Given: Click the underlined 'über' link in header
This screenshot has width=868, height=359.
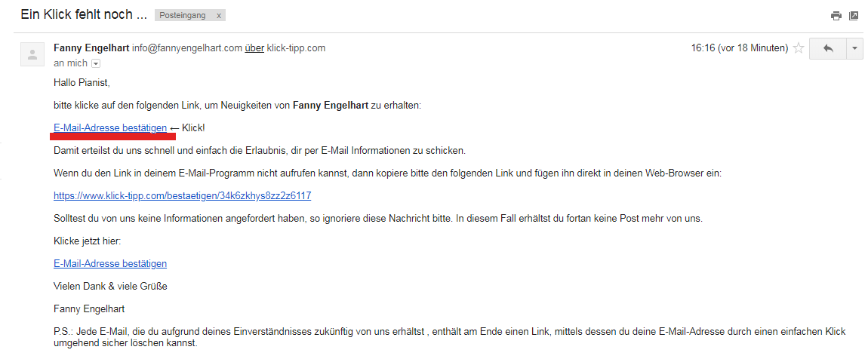Looking at the screenshot, I should pos(254,48).
